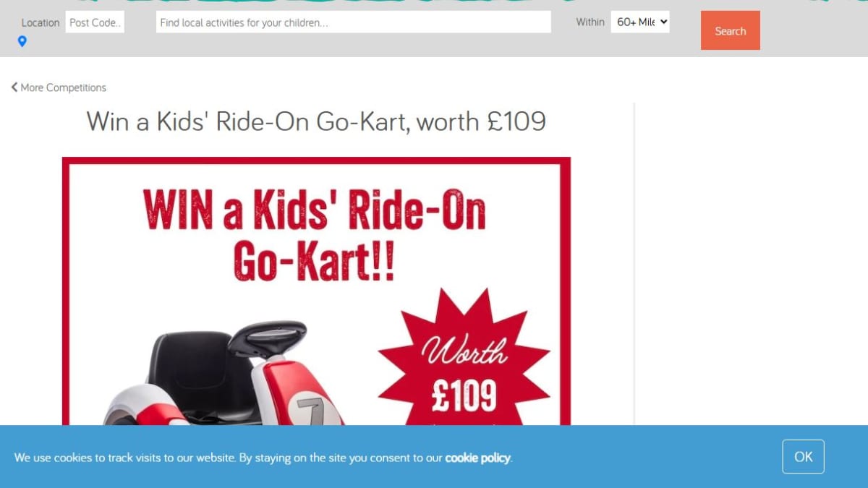Screen dimensions: 868x488
Task: Open the Within distance dropdown
Action: coord(640,22)
